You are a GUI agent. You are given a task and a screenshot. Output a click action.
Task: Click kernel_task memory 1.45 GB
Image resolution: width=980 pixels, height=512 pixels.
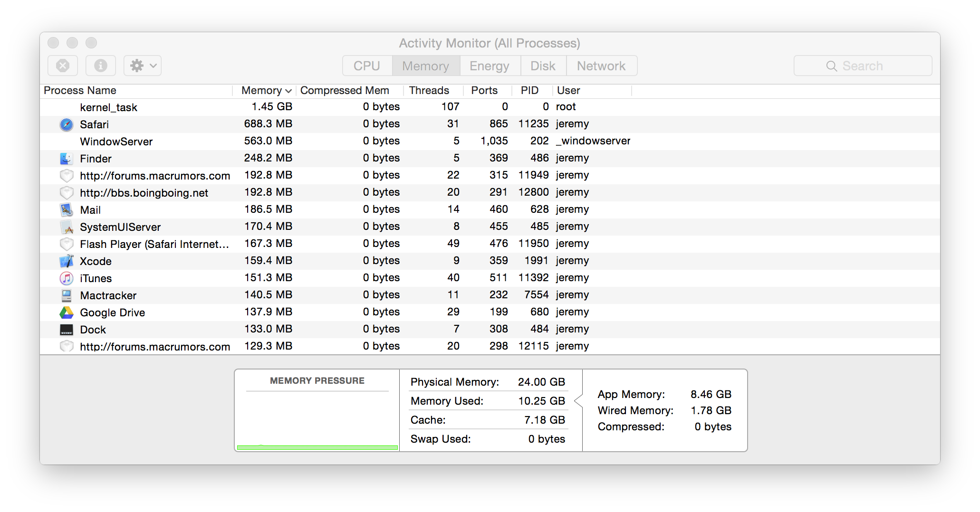[272, 106]
